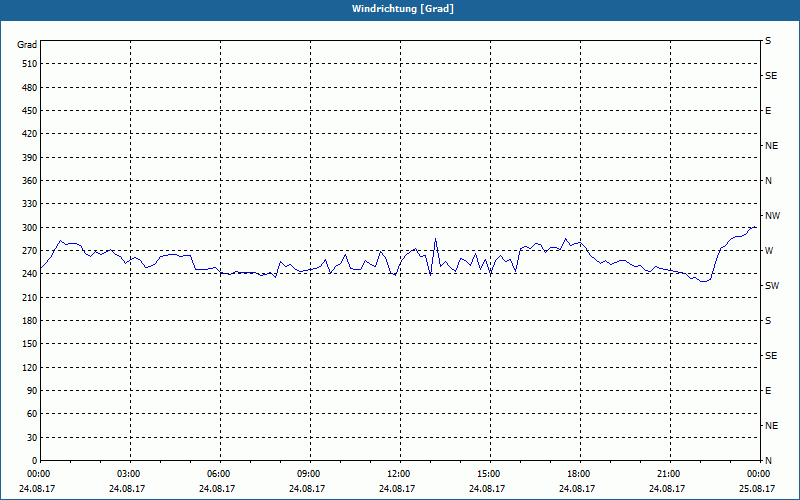Select the 24.08.17 date below 18:00

577,489
